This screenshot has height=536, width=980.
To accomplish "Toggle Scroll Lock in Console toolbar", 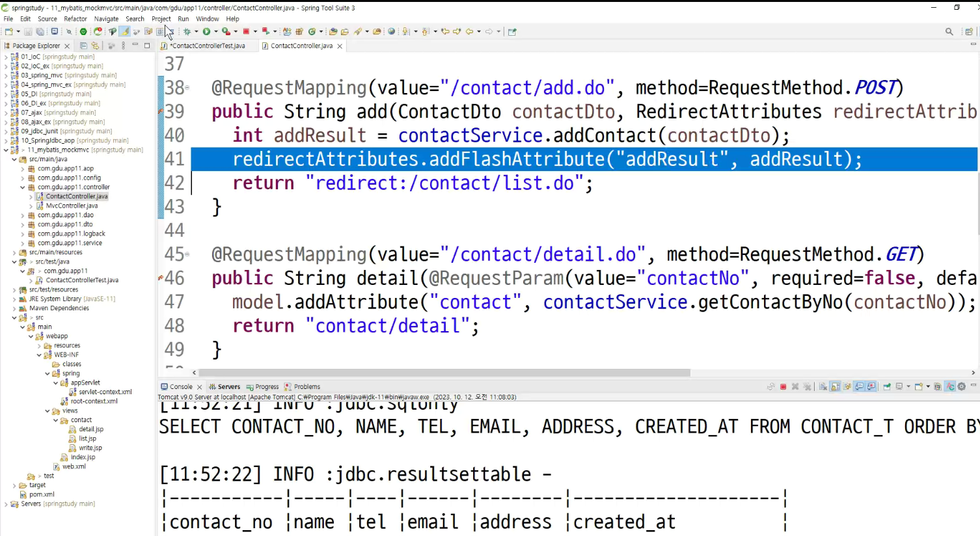I will tap(835, 386).
